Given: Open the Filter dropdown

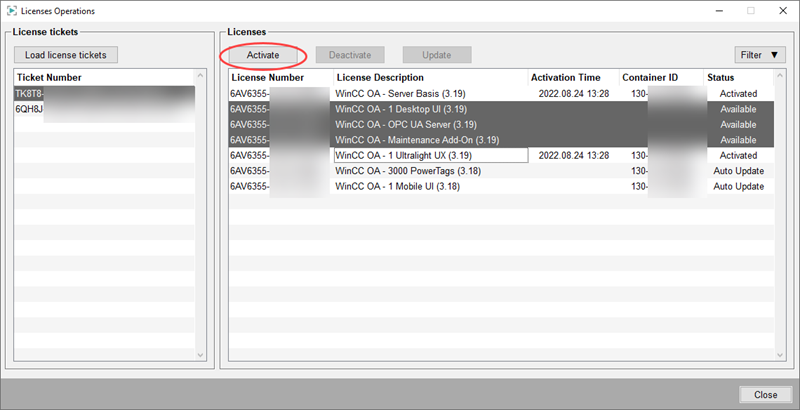Looking at the screenshot, I should [x=760, y=55].
